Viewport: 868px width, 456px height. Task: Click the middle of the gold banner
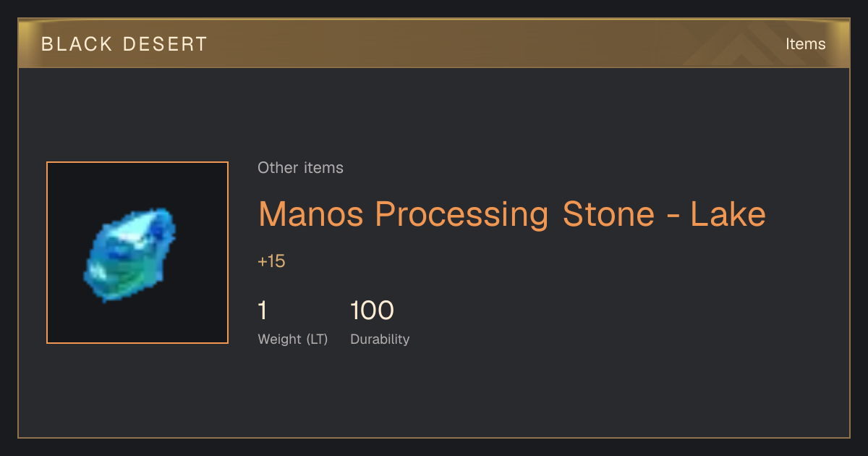coord(434,43)
